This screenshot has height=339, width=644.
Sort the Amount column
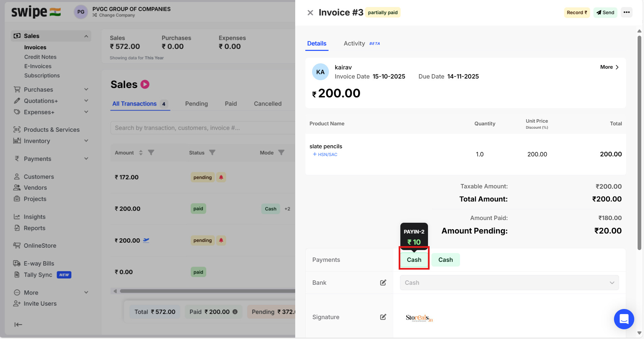(141, 153)
